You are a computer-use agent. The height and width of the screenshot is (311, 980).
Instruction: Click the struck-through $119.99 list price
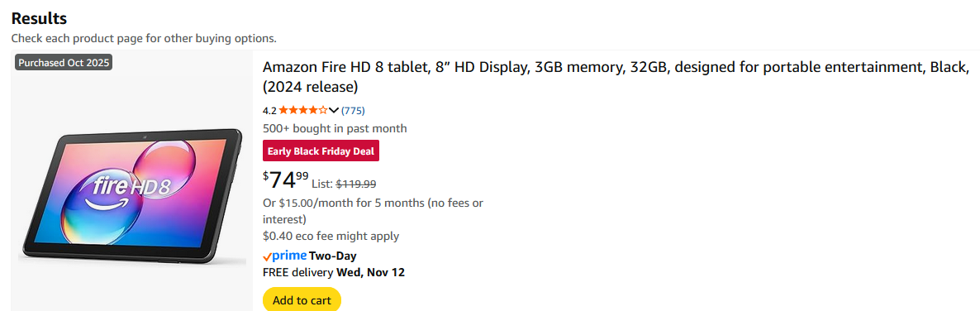point(356,184)
